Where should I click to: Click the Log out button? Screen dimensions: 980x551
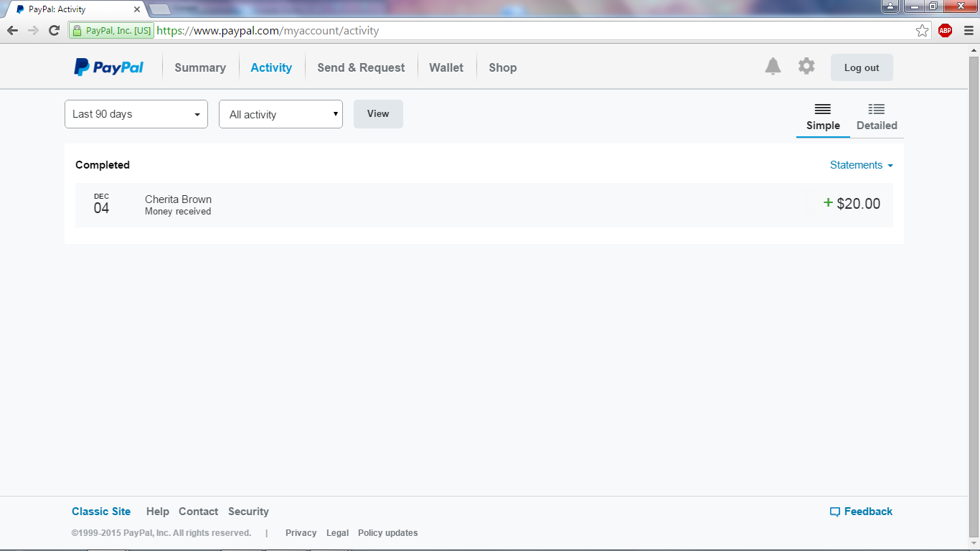(x=862, y=67)
